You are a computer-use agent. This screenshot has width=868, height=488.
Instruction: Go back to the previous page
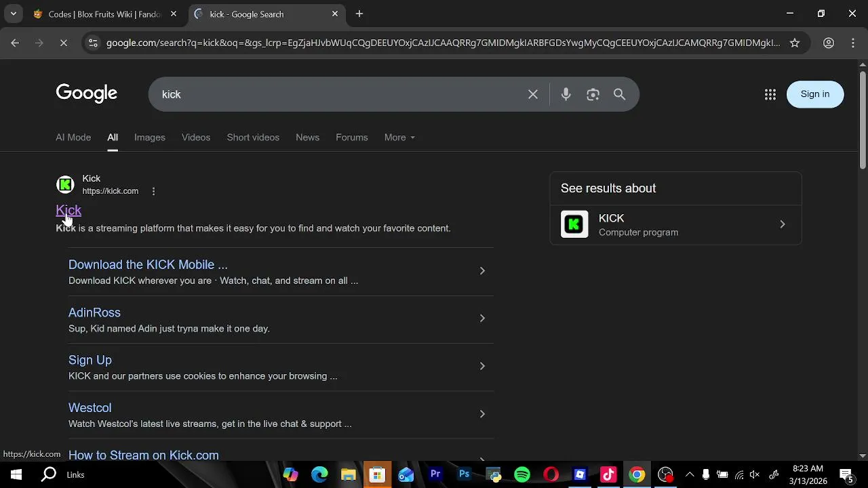point(15,43)
